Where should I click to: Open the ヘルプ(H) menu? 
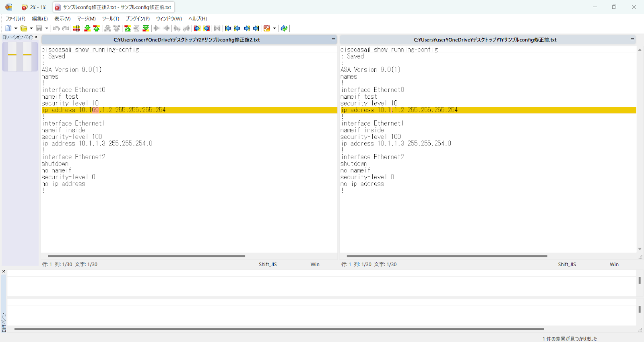tap(198, 19)
